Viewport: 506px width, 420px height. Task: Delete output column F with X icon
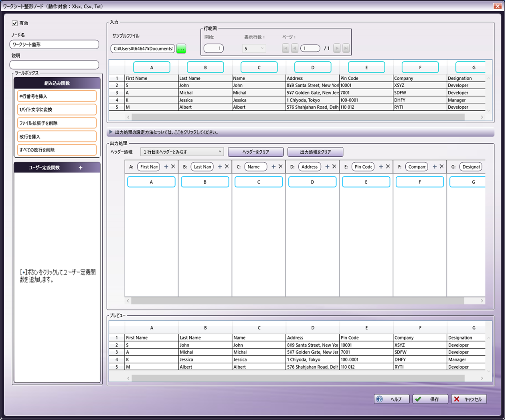(x=442, y=166)
